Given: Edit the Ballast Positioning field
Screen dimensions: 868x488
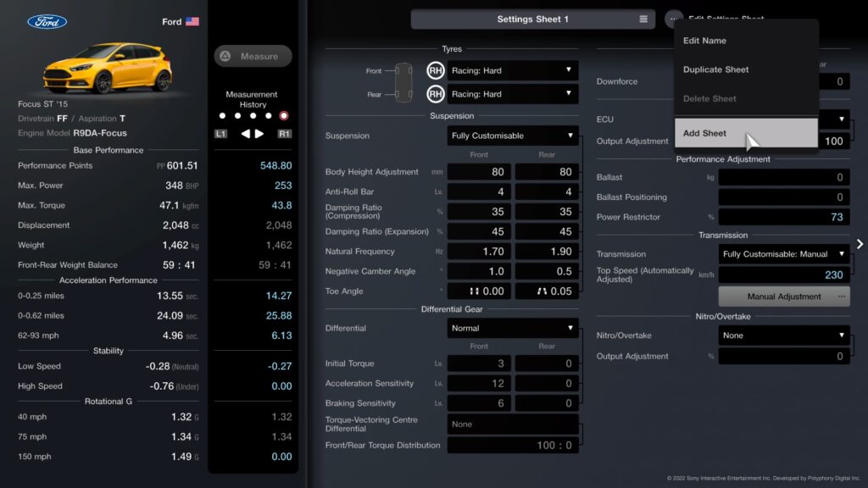Looking at the screenshot, I should tap(784, 197).
